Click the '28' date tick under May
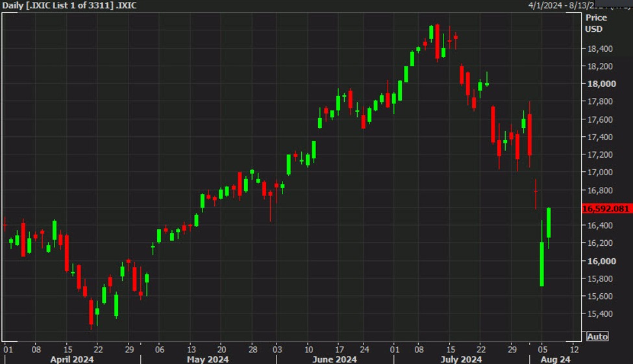 253,350
